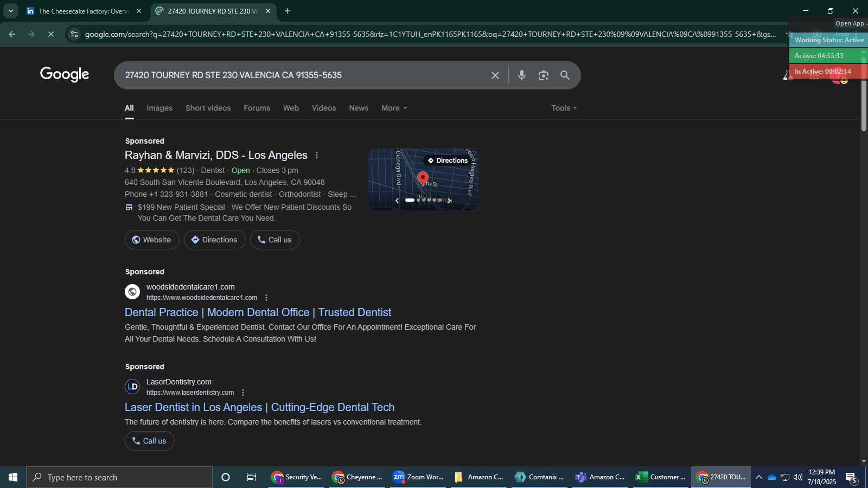Screen dimensions: 868x488
Task: Open options dots for LaserDentistry.com ad
Action: [243, 393]
